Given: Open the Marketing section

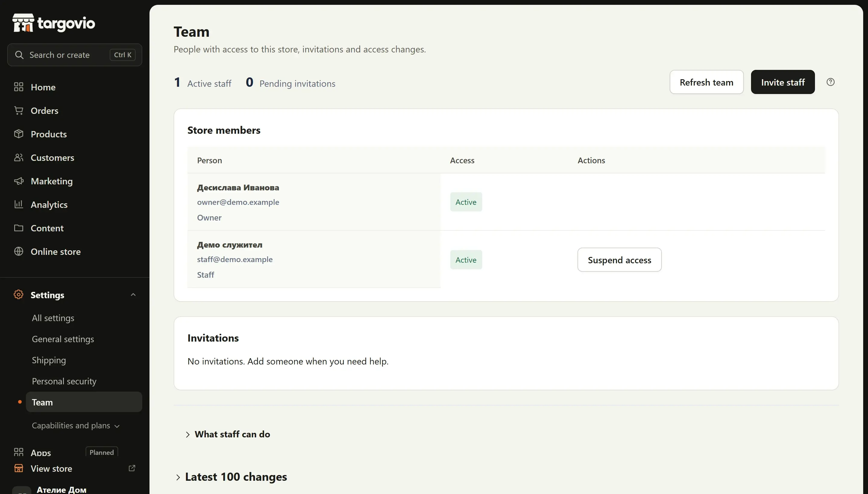Looking at the screenshot, I should (52, 181).
